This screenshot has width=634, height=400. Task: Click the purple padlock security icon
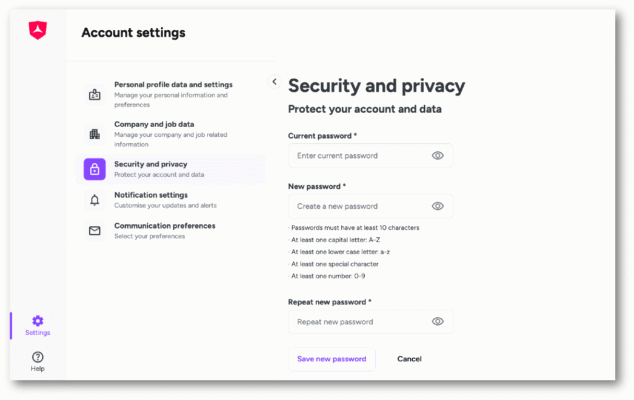pyautogui.click(x=95, y=169)
